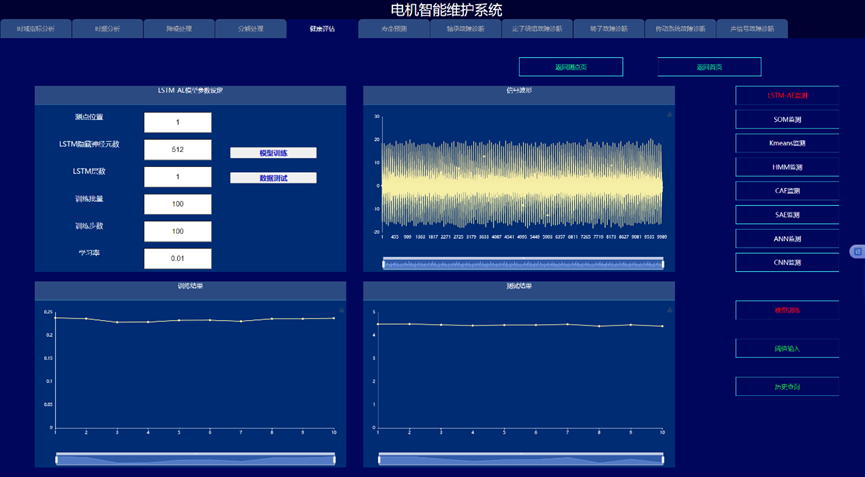Screen dimensions: 865x477
Task: Click the save icon on the test results chart
Action: click(x=669, y=311)
